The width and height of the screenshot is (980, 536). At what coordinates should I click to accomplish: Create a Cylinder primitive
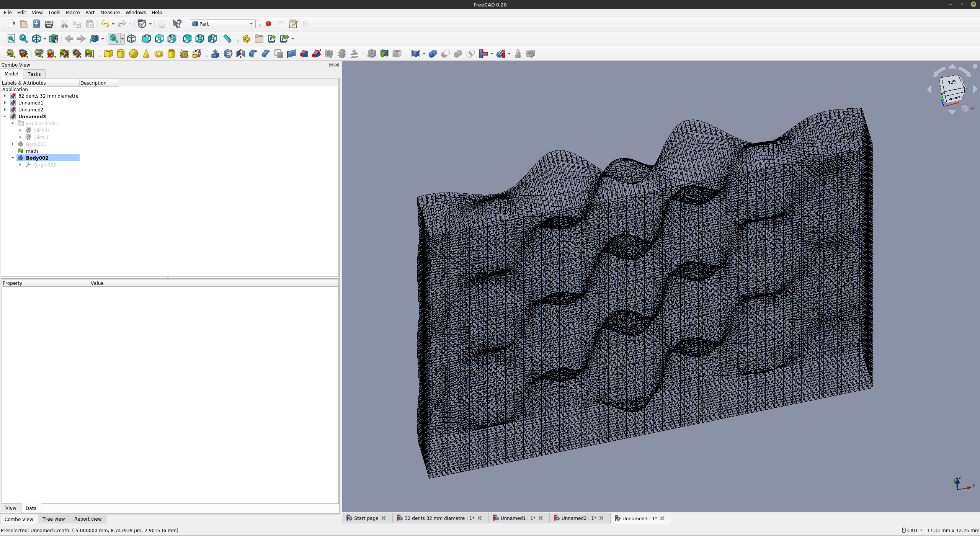(x=121, y=54)
